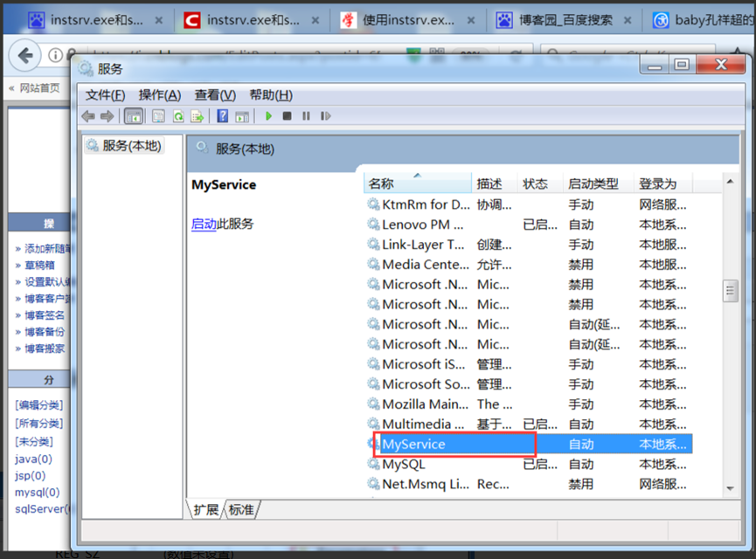Select the Link-Layer T... service row

(529, 245)
